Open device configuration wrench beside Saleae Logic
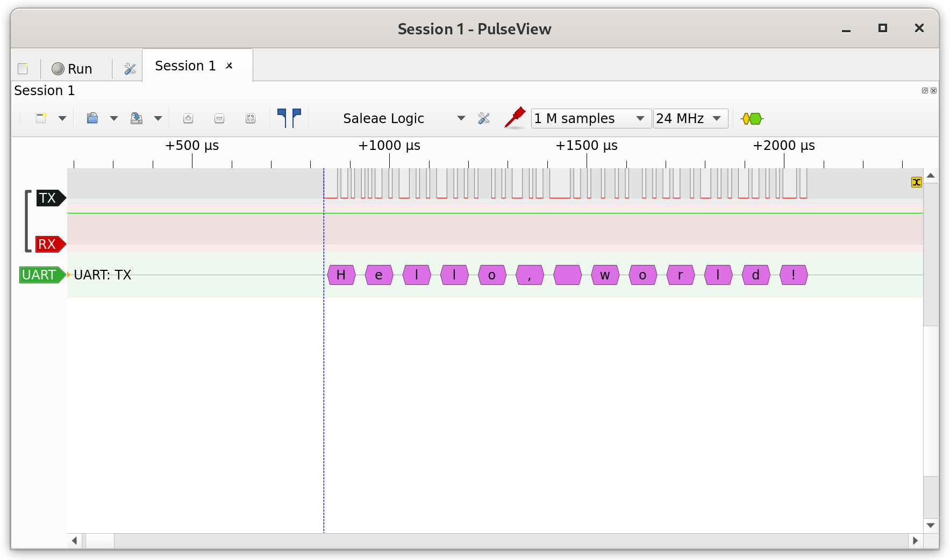950x560 pixels. [484, 119]
